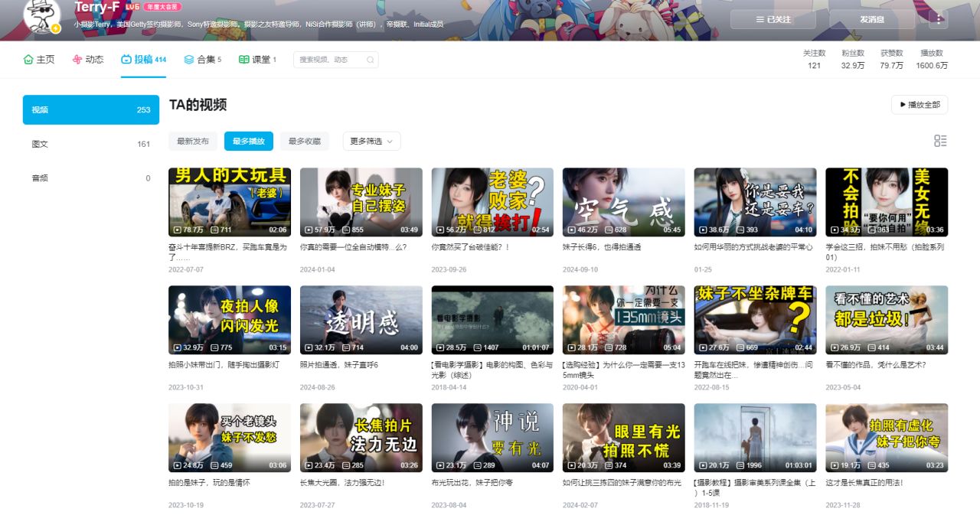
Task: Open the 老婆败家 video thumbnail
Action: tap(492, 202)
